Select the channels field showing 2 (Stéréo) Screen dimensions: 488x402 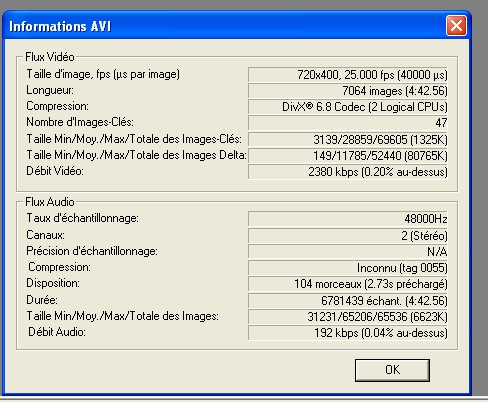pos(348,236)
